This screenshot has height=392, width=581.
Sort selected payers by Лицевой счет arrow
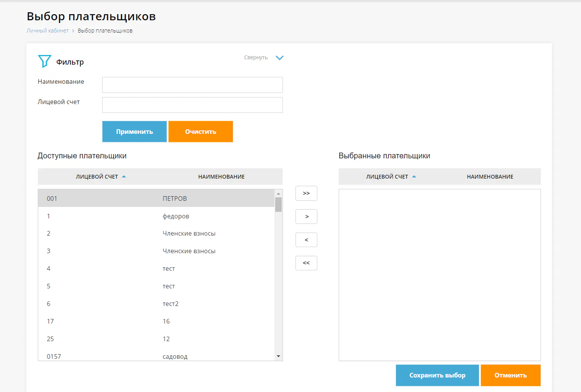[414, 177]
